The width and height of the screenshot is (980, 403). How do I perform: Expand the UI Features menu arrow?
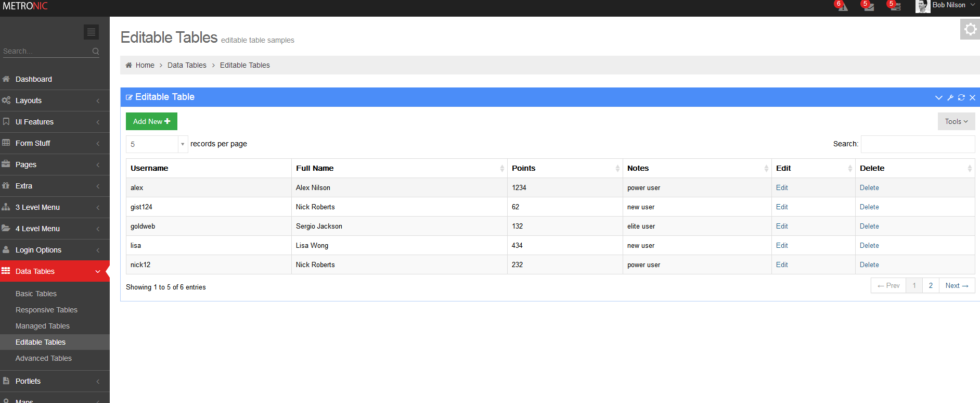[x=98, y=122]
